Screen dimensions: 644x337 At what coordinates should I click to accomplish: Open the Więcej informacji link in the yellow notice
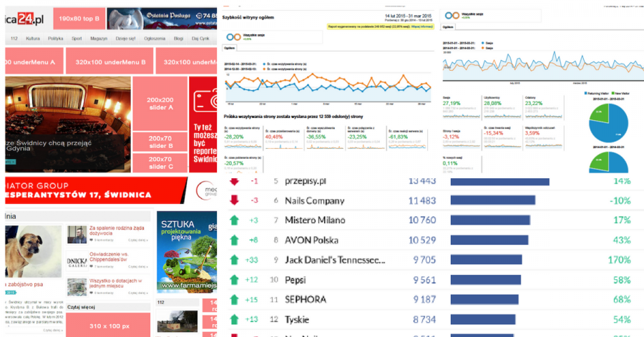[x=421, y=26]
